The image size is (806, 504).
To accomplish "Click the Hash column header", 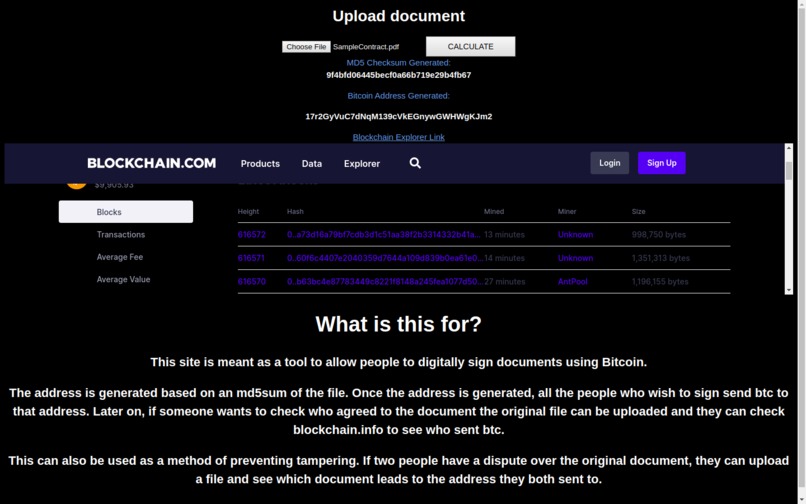I will click(295, 211).
